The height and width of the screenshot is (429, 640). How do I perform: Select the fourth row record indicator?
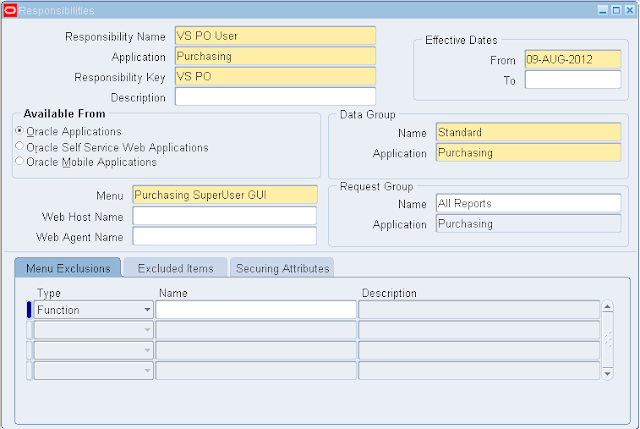pos(29,371)
